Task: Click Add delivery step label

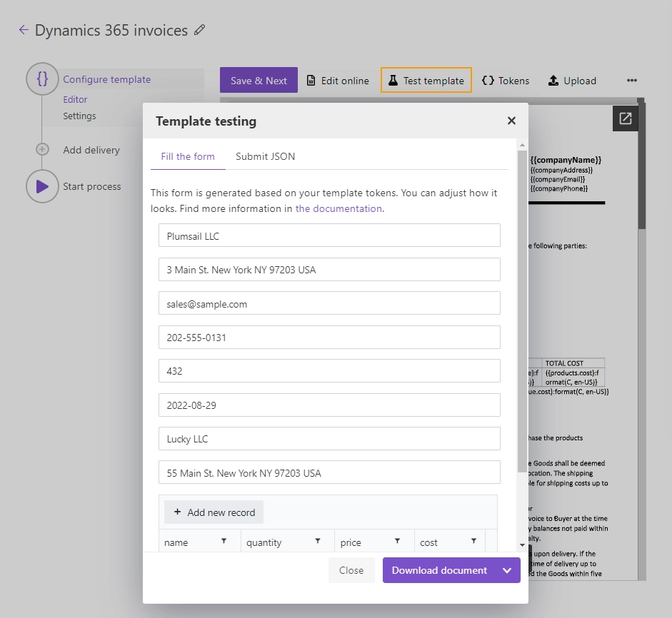Action: coord(91,150)
